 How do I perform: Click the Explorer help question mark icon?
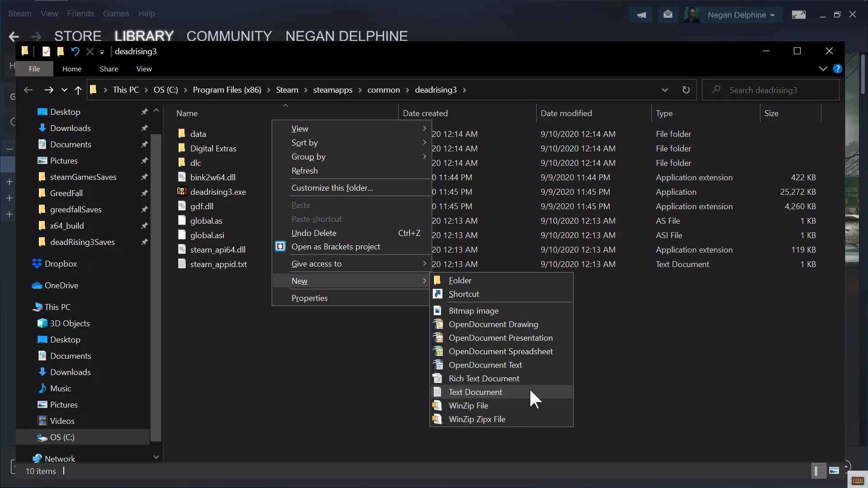[837, 69]
